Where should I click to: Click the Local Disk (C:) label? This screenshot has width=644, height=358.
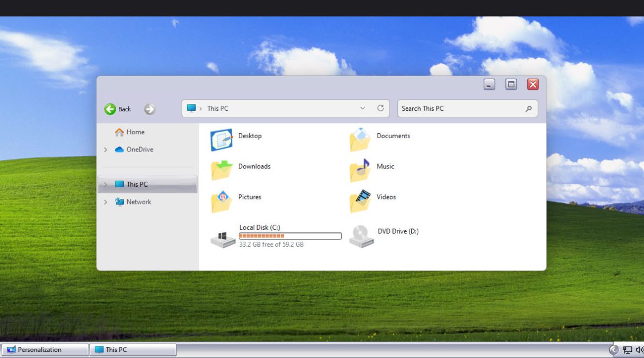260,227
